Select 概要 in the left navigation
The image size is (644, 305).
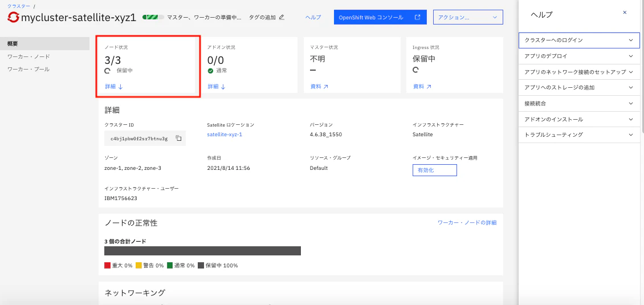click(45, 43)
